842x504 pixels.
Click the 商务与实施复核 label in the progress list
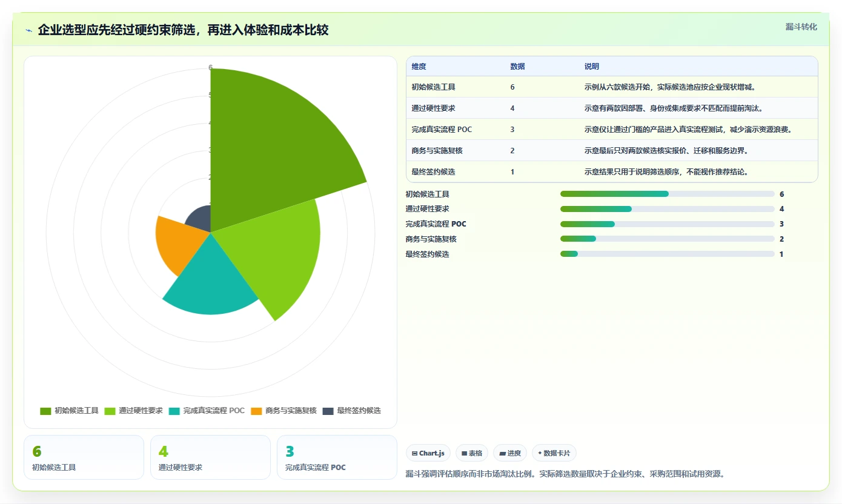(431, 239)
